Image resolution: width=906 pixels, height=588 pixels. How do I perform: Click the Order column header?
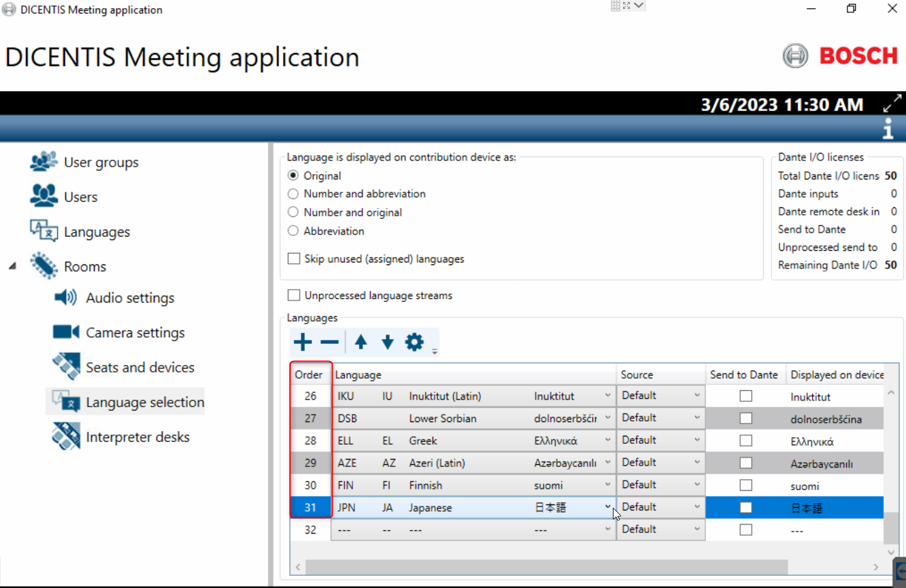coord(309,375)
